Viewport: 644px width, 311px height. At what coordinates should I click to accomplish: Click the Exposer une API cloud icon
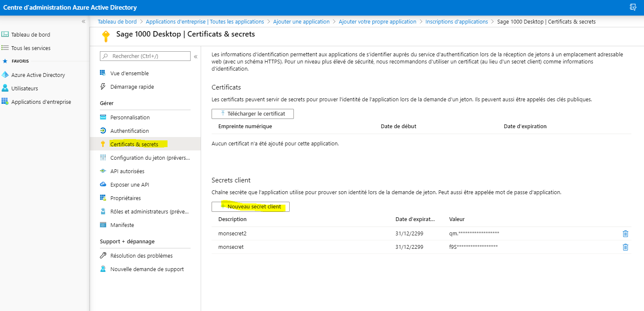click(103, 184)
